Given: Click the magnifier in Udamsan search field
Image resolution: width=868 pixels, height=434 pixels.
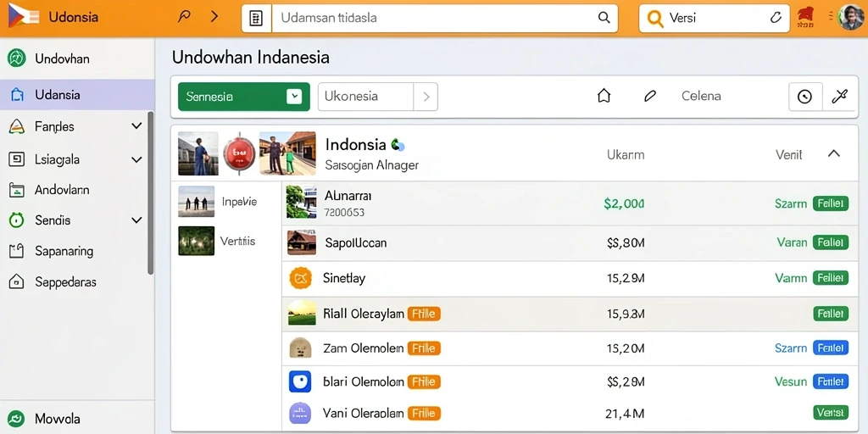Looking at the screenshot, I should 604,18.
